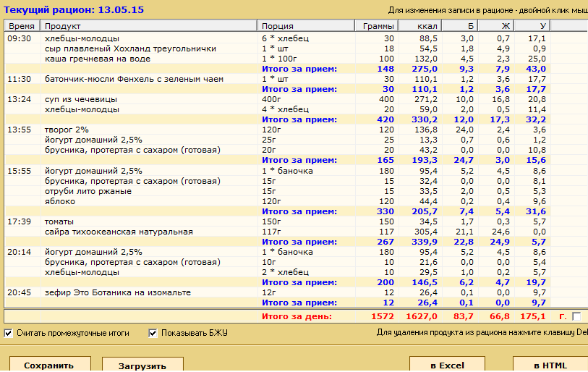Click the Б protein column header
Screen dimensions: 588x372
point(460,26)
